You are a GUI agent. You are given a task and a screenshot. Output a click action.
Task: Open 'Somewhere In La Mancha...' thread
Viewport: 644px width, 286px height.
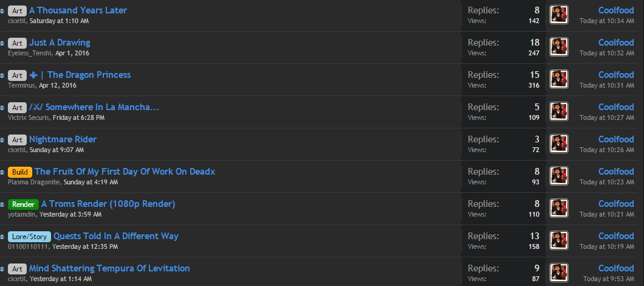(94, 107)
